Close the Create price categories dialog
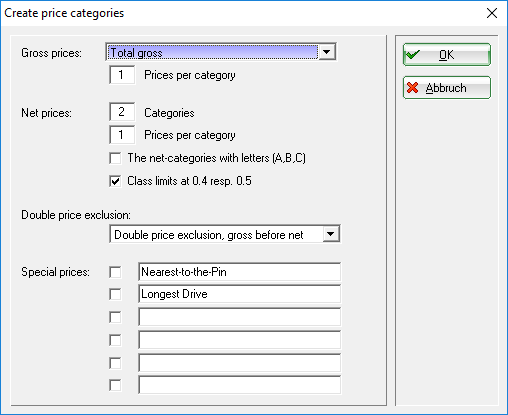 pyautogui.click(x=492, y=13)
